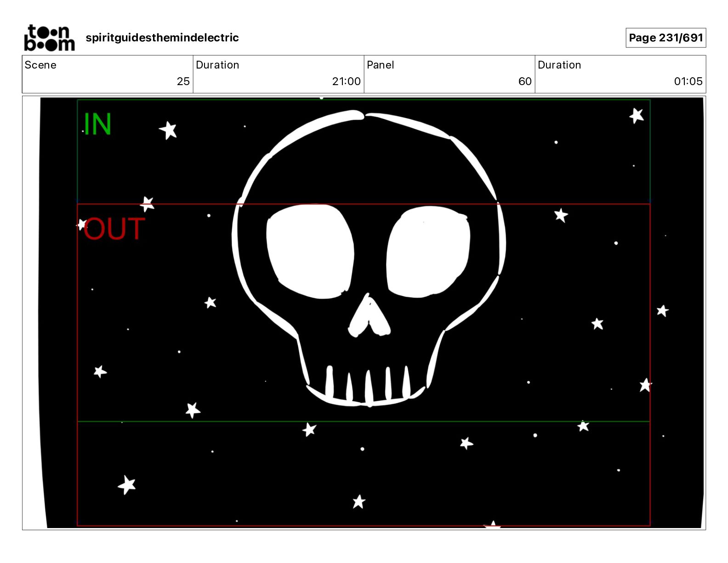Click scene duration value '21:00'

coord(346,81)
